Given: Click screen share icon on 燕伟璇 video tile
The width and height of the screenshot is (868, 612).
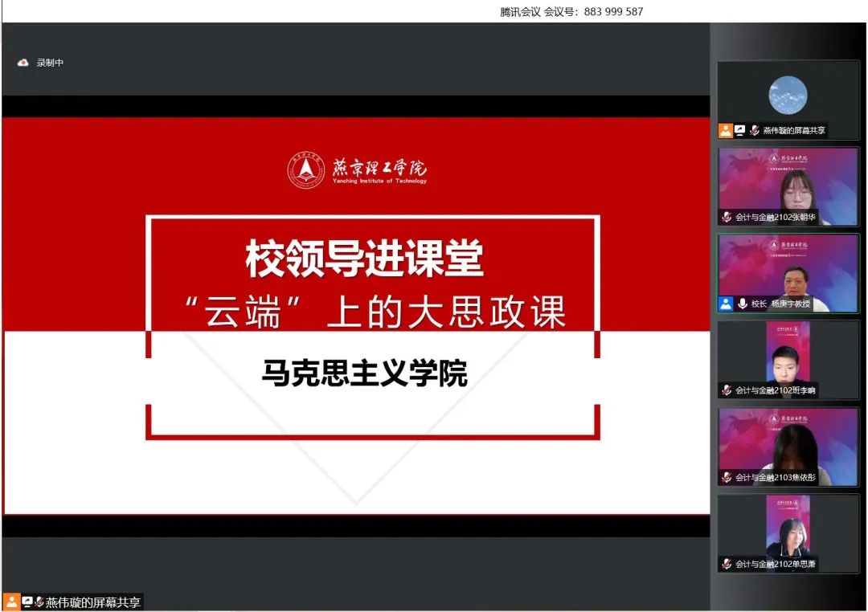Looking at the screenshot, I should coord(740,130).
